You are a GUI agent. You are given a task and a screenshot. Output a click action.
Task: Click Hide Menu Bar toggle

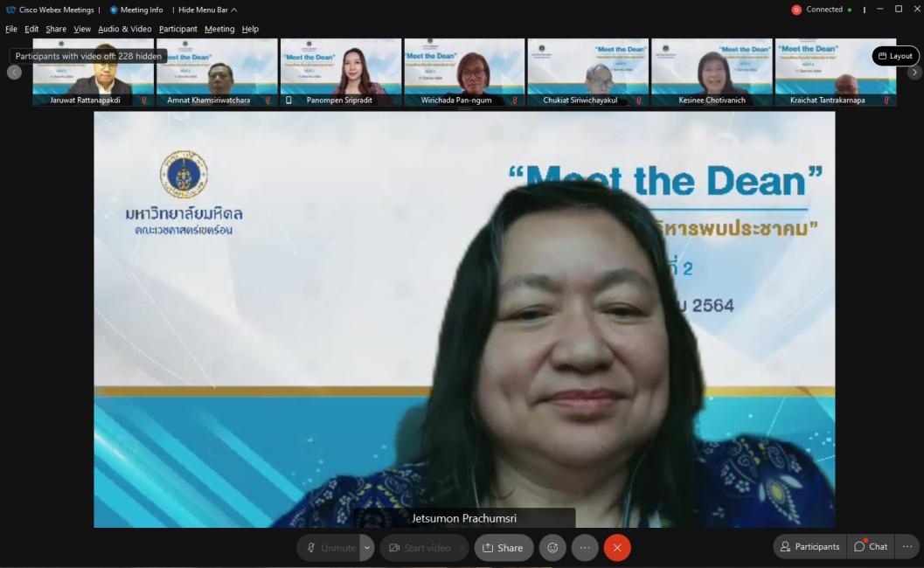click(207, 10)
